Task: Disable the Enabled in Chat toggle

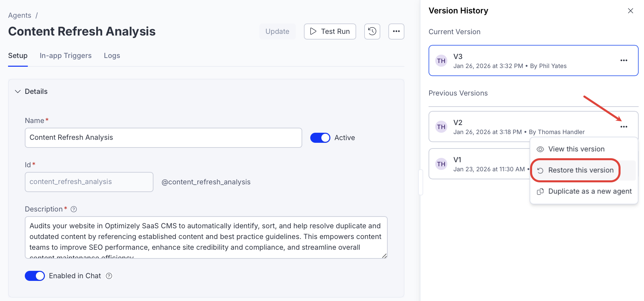Action: 35,276
